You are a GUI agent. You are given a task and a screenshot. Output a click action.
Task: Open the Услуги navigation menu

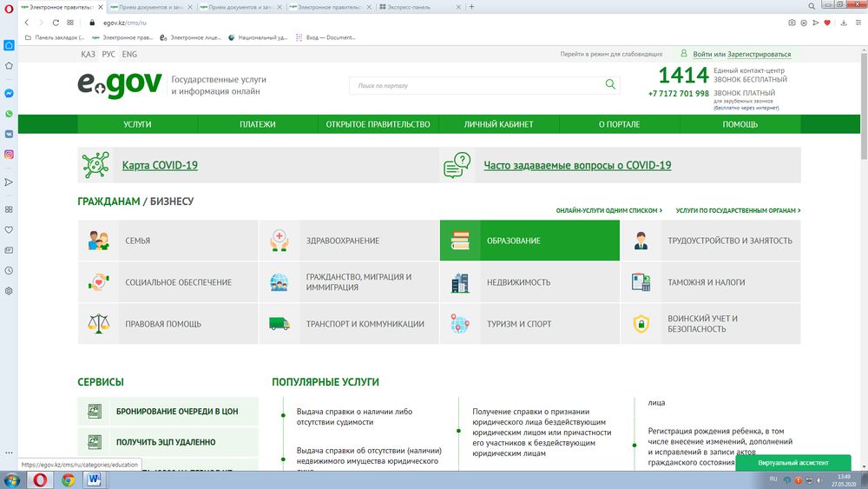tap(137, 124)
